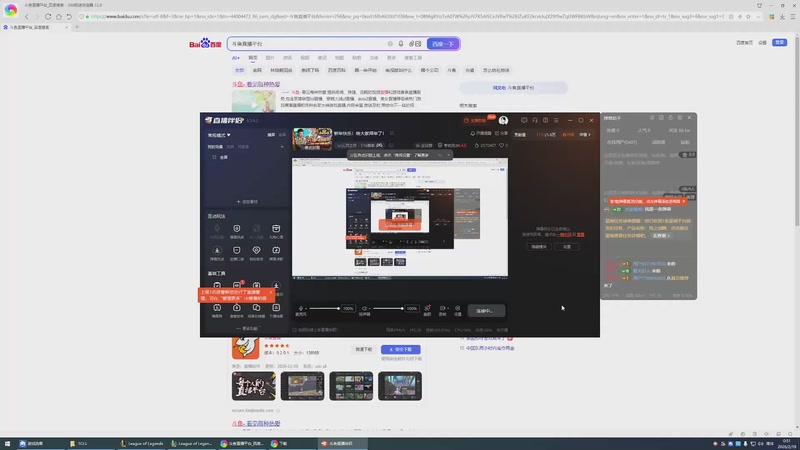Viewport: 800px width, 450px height.
Task: Click inside the Baidu search input field
Action: [306, 44]
